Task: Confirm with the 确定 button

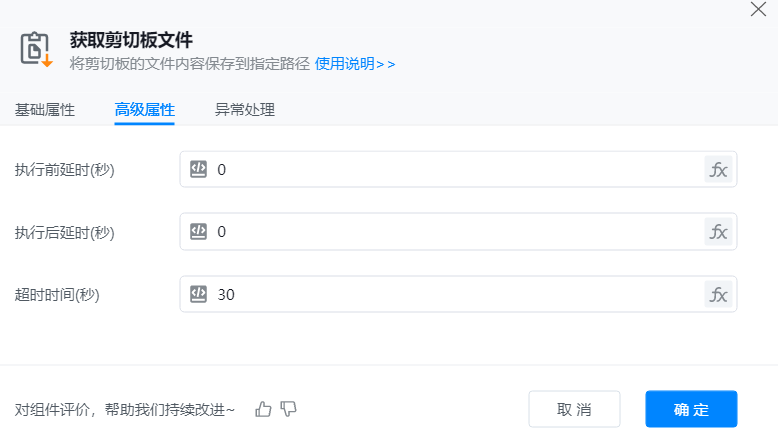Action: click(691, 409)
